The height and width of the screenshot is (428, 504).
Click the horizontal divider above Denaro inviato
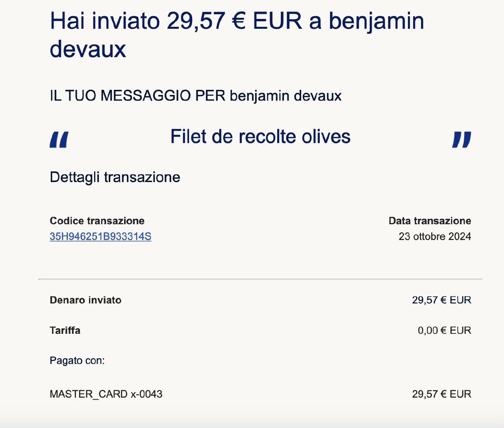(260, 279)
